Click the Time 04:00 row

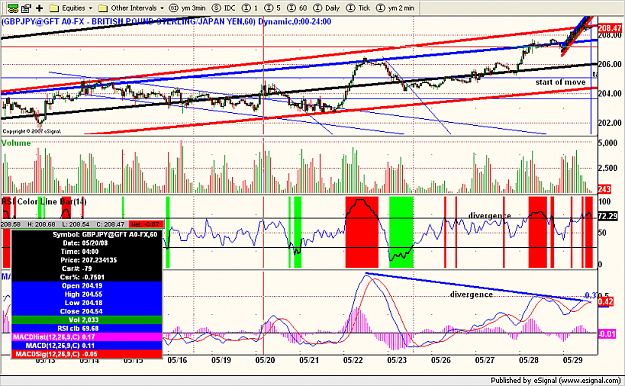(87, 252)
